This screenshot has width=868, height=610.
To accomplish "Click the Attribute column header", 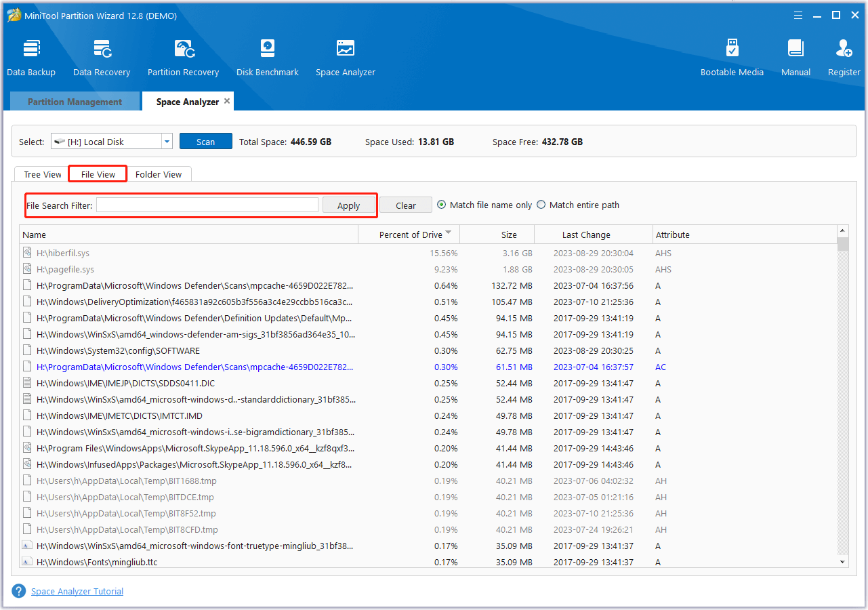I will click(x=745, y=235).
